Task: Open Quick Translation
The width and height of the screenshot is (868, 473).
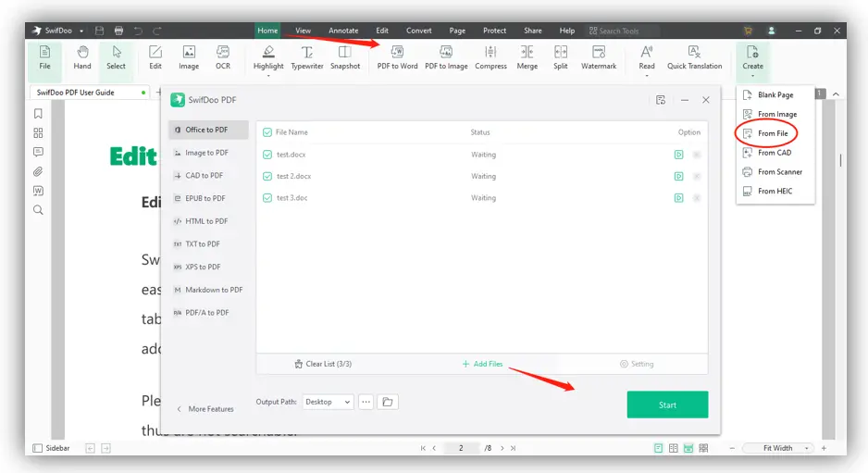Action: (x=694, y=57)
